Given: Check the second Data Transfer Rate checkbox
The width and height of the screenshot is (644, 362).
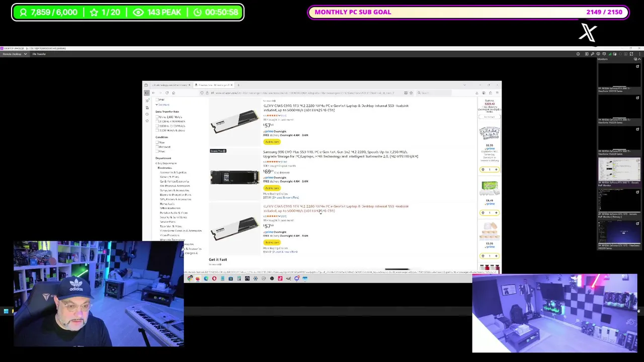Looking at the screenshot, I should click(x=157, y=122).
